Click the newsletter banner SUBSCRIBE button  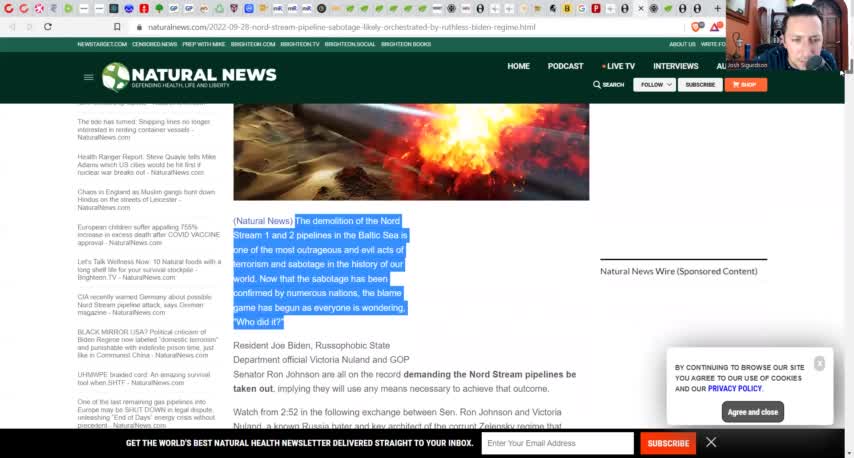coord(668,443)
